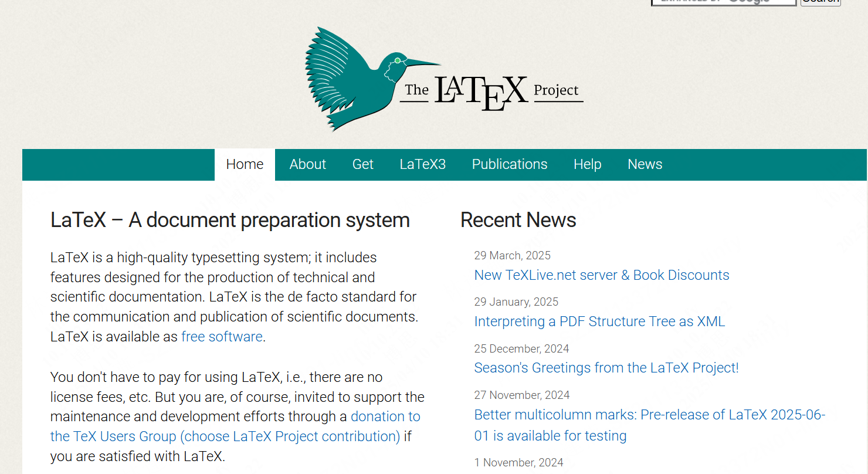Open New TeXLive.net server & Book Discounts
The width and height of the screenshot is (868, 474).
tap(602, 275)
